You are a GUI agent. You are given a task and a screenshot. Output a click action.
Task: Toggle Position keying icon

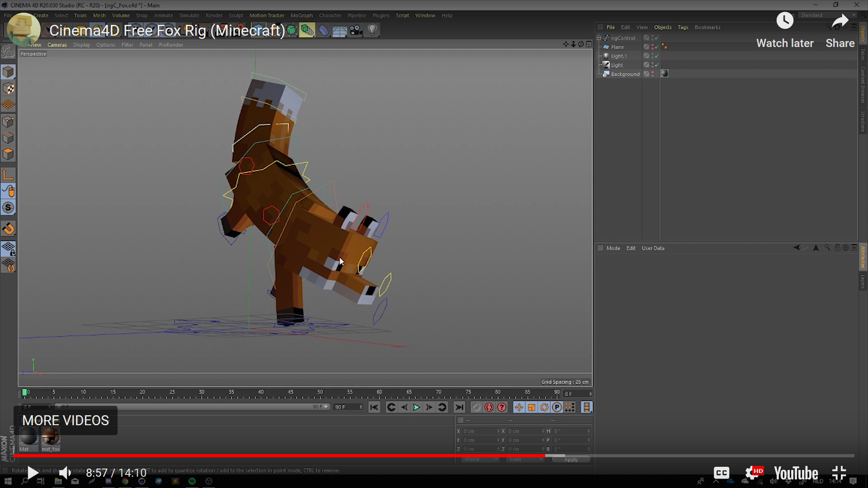coord(519,407)
